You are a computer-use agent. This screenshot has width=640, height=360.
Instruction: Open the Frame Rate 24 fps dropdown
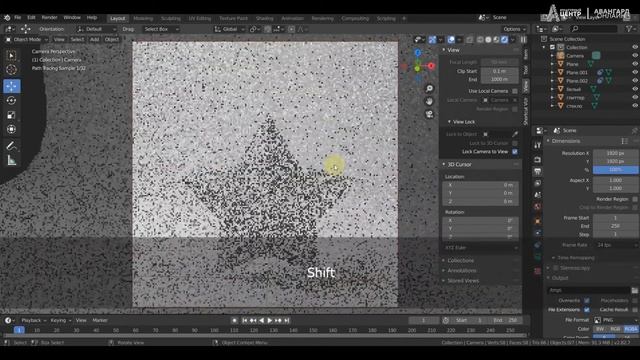[616, 245]
